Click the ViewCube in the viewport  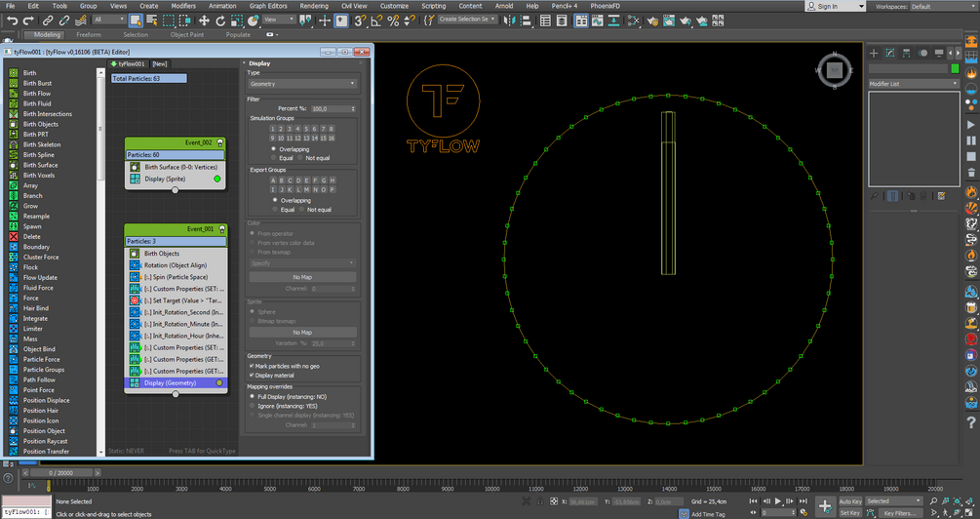pyautogui.click(x=835, y=70)
